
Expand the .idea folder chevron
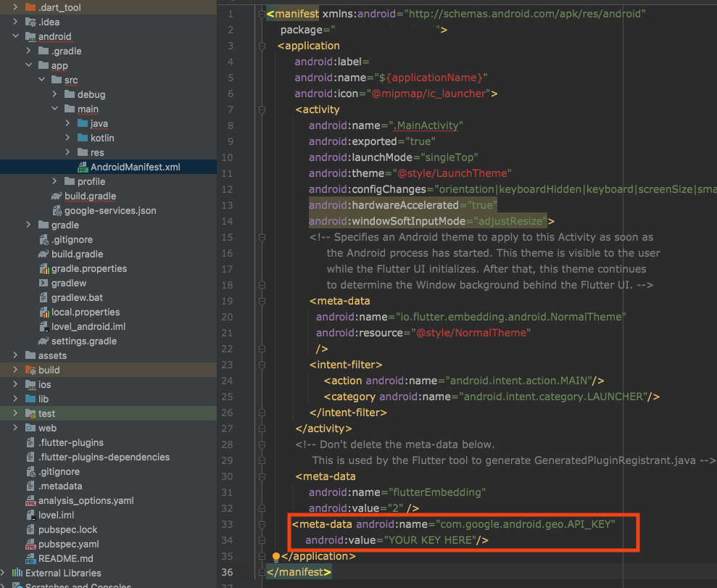[x=15, y=22]
